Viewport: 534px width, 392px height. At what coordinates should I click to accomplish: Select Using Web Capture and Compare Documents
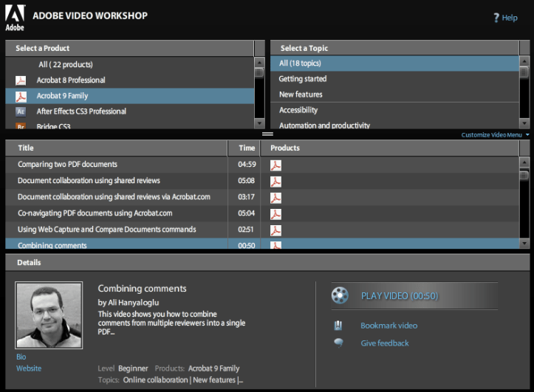click(262, 230)
